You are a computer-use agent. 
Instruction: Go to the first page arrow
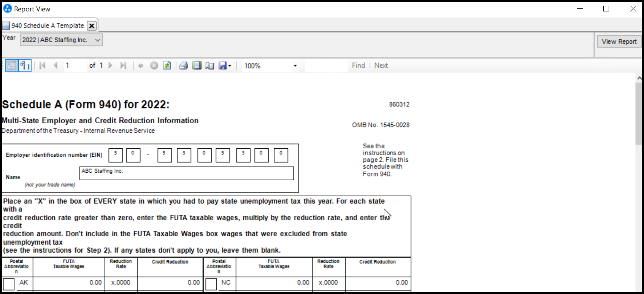click(43, 65)
